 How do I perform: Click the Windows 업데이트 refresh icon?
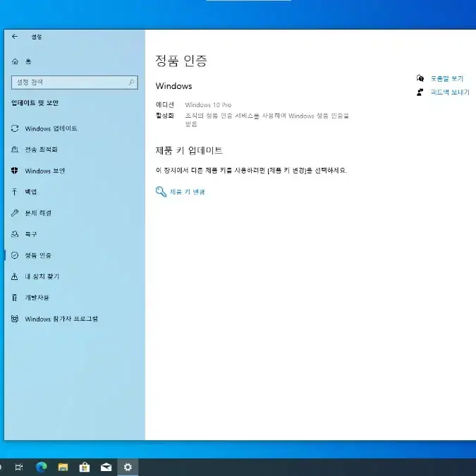[x=15, y=128]
